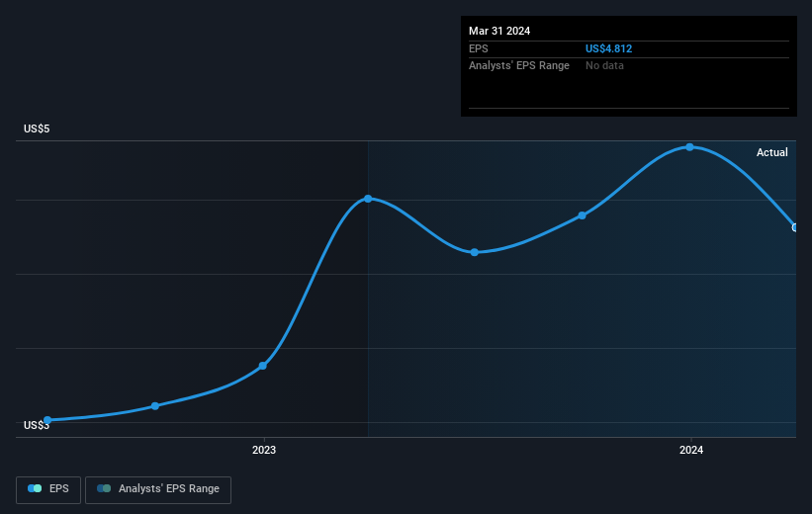
Task: Click the Analysts' EPS Range tooltip row label
Action: point(519,66)
